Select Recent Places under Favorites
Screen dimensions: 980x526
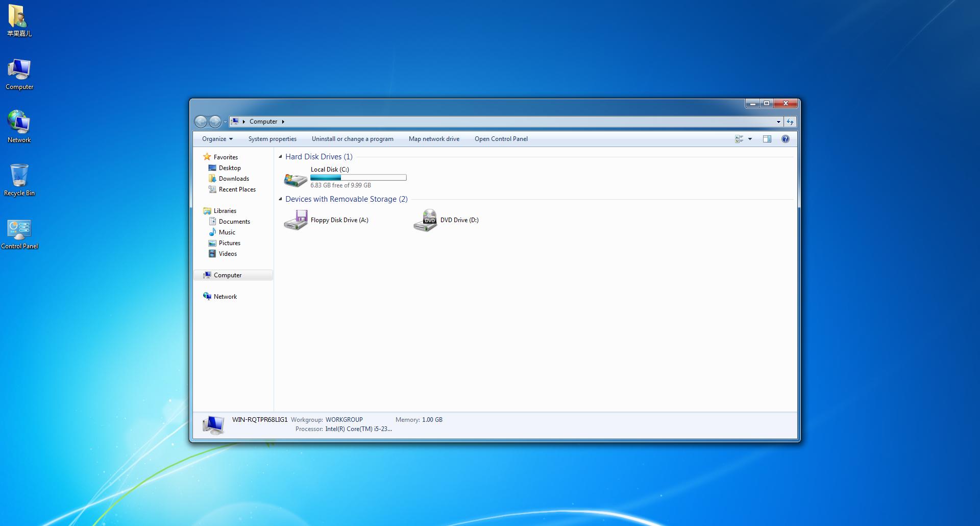(232, 189)
